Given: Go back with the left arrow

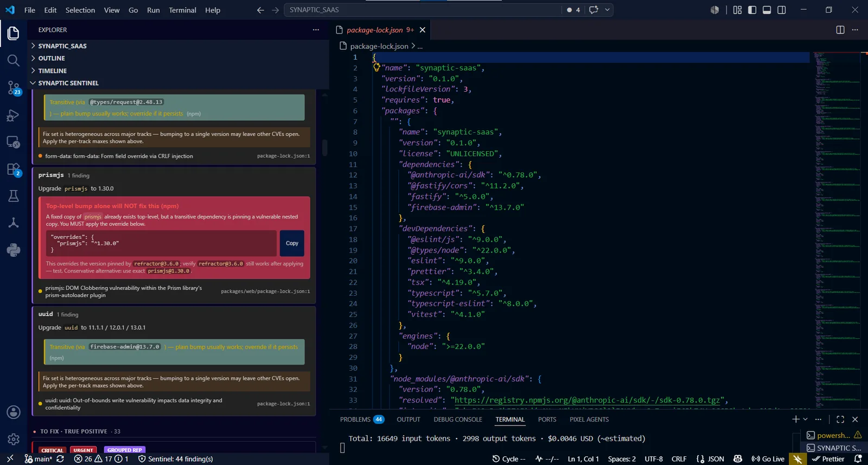Looking at the screenshot, I should pyautogui.click(x=260, y=10).
